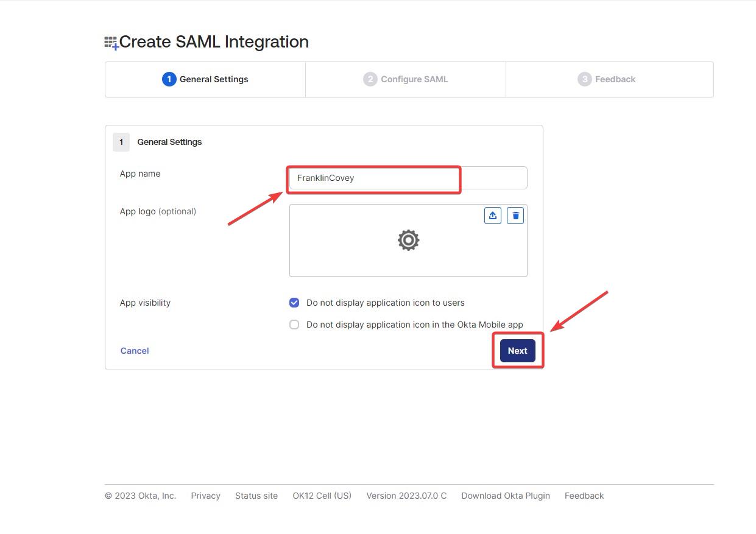
Task: Open the Status site link
Action: click(256, 496)
